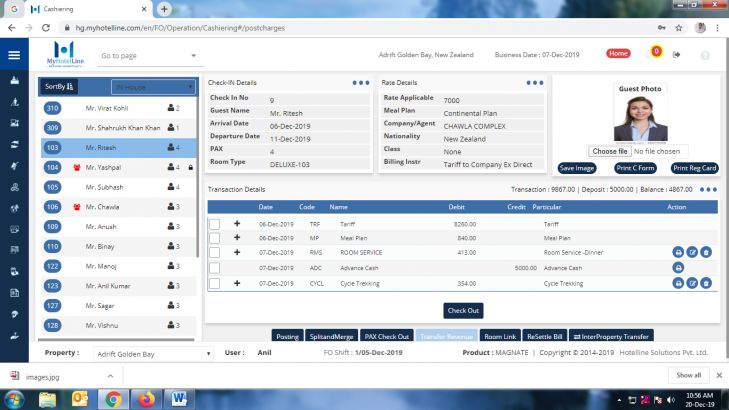Select the Cycle Trekking row checkbox
729x410 pixels.
coord(214,284)
